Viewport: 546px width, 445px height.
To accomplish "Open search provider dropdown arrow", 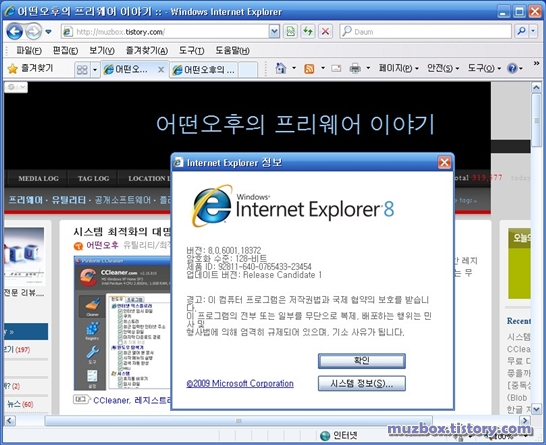I will pyautogui.click(x=533, y=32).
